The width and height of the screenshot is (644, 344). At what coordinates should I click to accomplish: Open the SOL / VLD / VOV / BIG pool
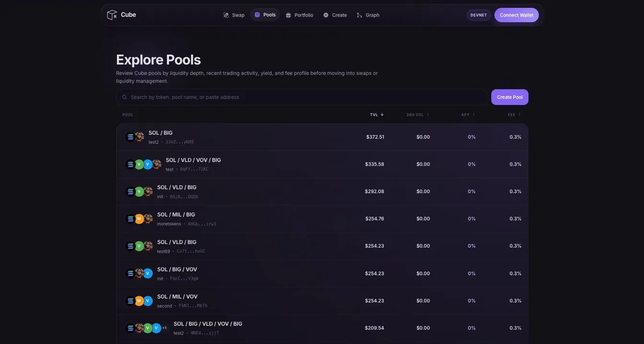[x=322, y=165]
